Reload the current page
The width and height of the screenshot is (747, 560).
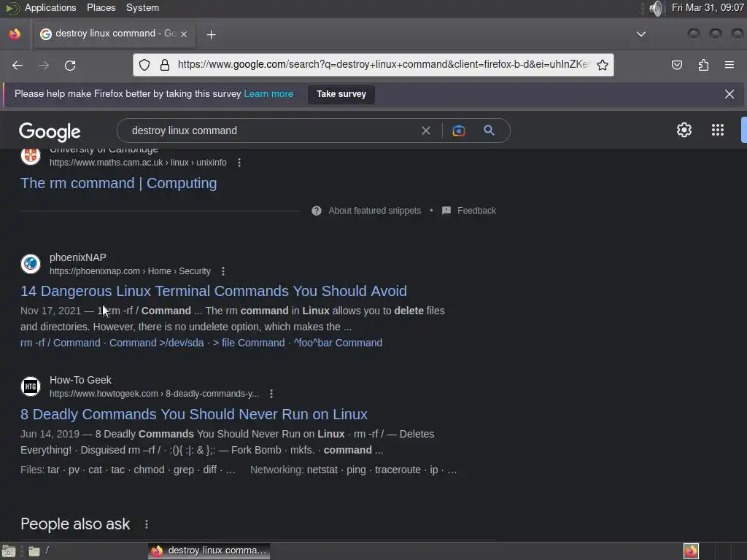pyautogui.click(x=70, y=65)
